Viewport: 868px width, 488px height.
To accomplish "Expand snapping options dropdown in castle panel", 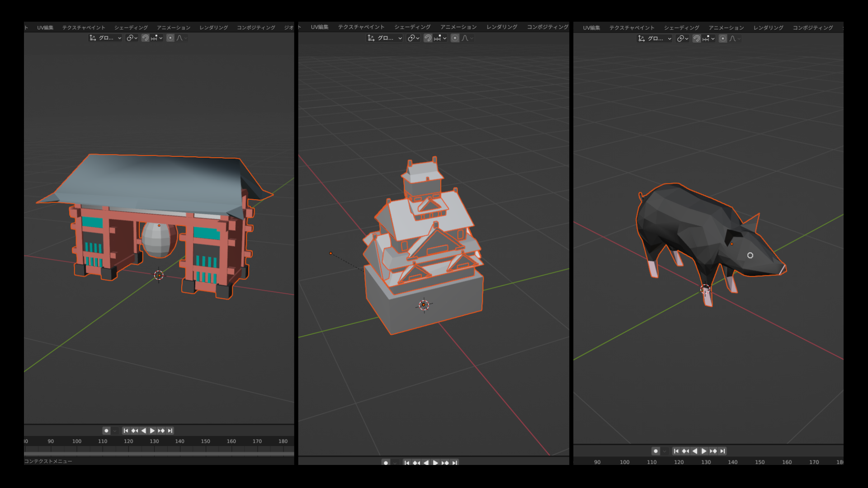I will (445, 38).
